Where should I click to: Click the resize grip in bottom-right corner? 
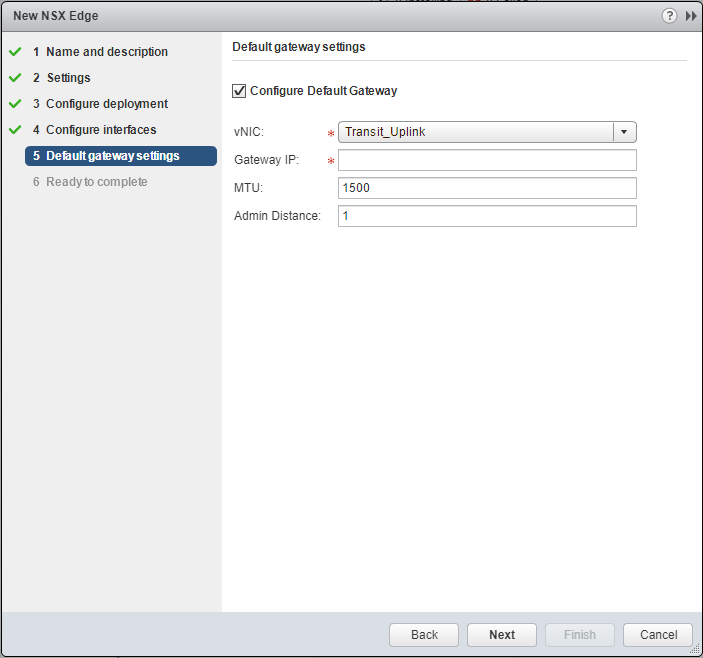[695, 650]
